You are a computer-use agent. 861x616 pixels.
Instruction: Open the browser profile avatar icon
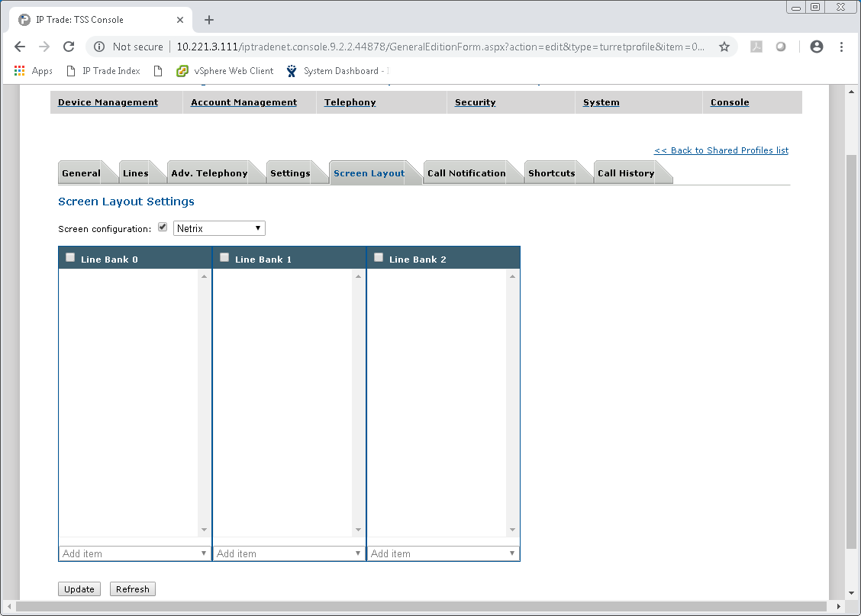point(816,47)
